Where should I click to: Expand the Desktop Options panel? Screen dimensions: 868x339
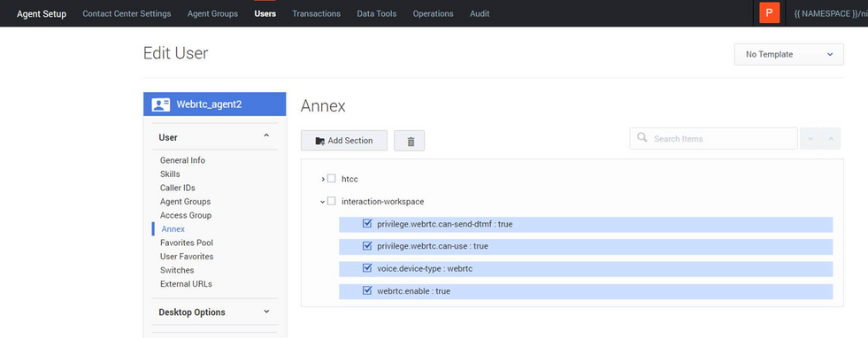point(266,312)
